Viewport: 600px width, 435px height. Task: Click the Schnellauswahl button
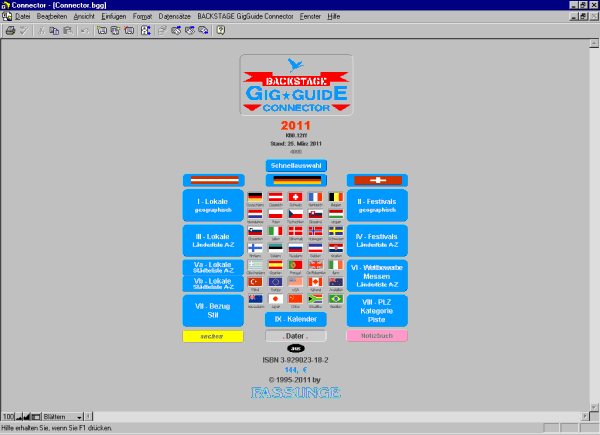tap(295, 165)
